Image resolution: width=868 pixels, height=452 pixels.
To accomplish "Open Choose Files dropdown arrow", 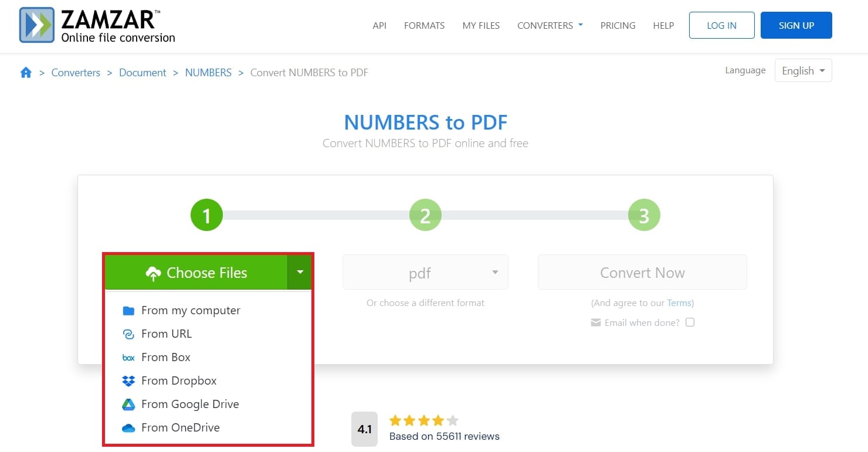I will [x=300, y=272].
